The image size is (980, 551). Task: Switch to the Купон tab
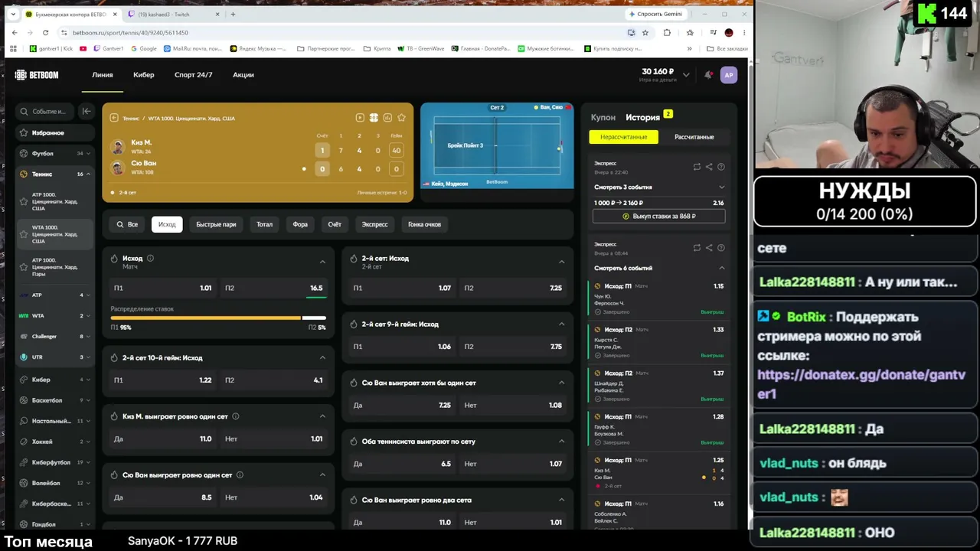603,117
